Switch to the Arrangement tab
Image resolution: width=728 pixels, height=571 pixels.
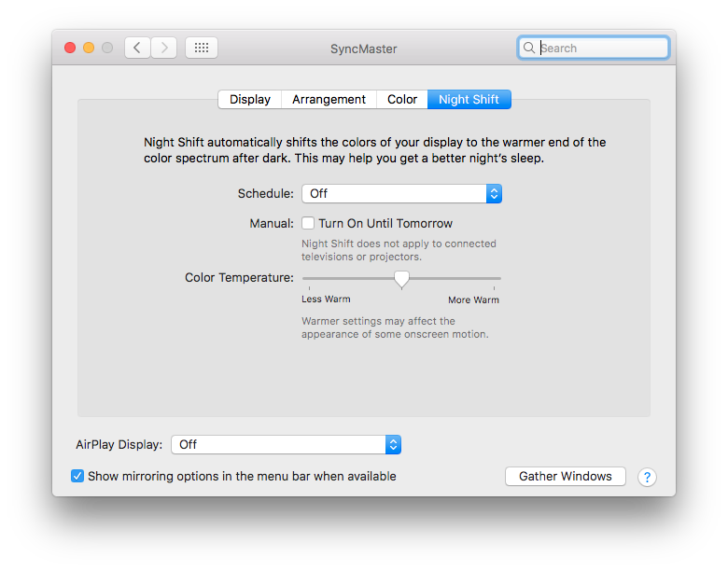(329, 99)
